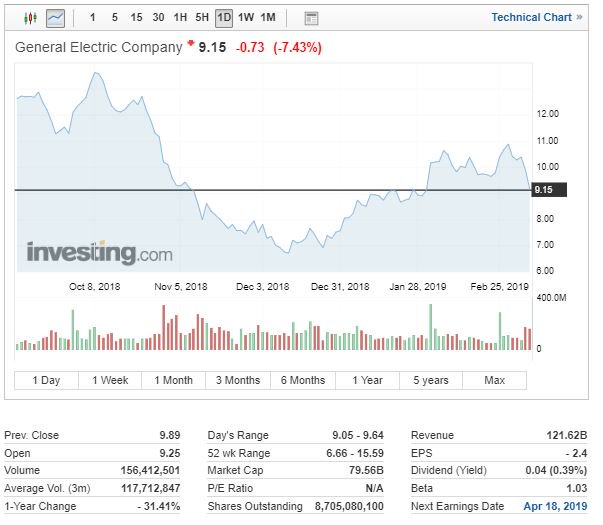Set chart interval to 30 minutes
This screenshot has height=525, width=603.
tap(158, 17)
